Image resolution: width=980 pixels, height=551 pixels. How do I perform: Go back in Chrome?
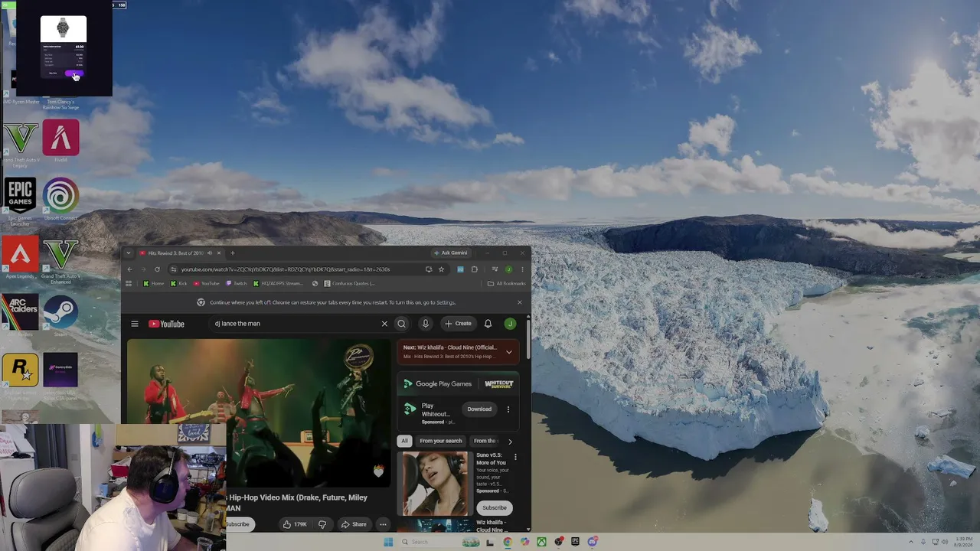[x=129, y=269]
